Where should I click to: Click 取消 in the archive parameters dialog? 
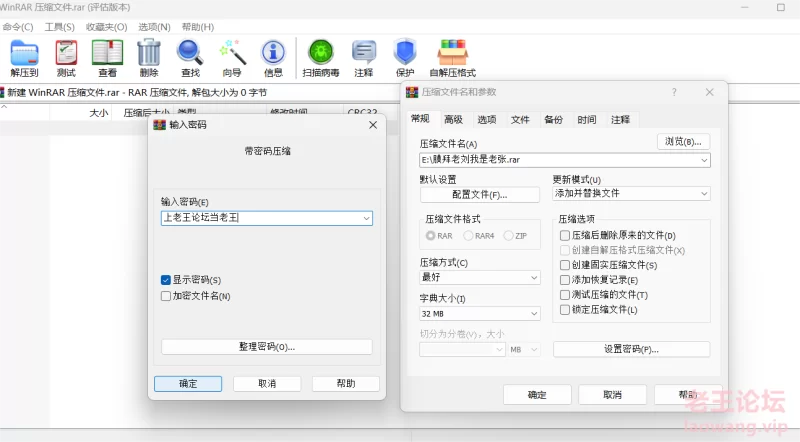[612, 395]
